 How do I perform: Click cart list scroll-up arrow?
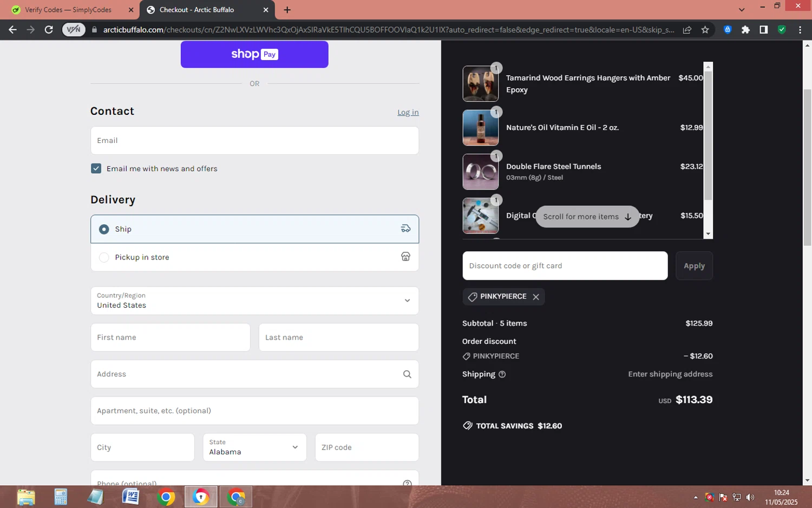(708, 67)
